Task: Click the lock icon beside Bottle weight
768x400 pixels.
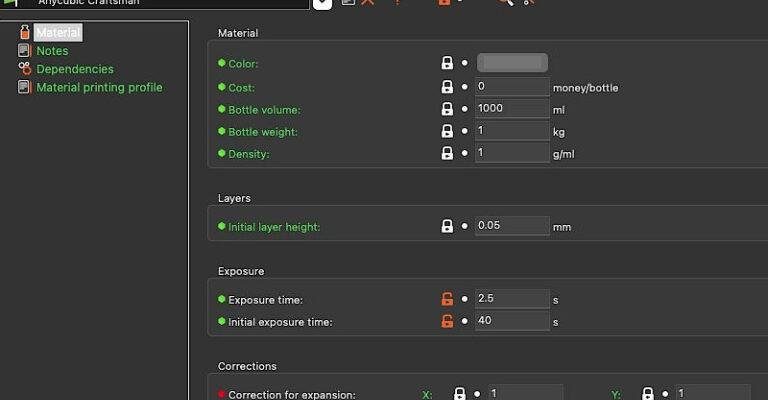Action: pyautogui.click(x=447, y=131)
